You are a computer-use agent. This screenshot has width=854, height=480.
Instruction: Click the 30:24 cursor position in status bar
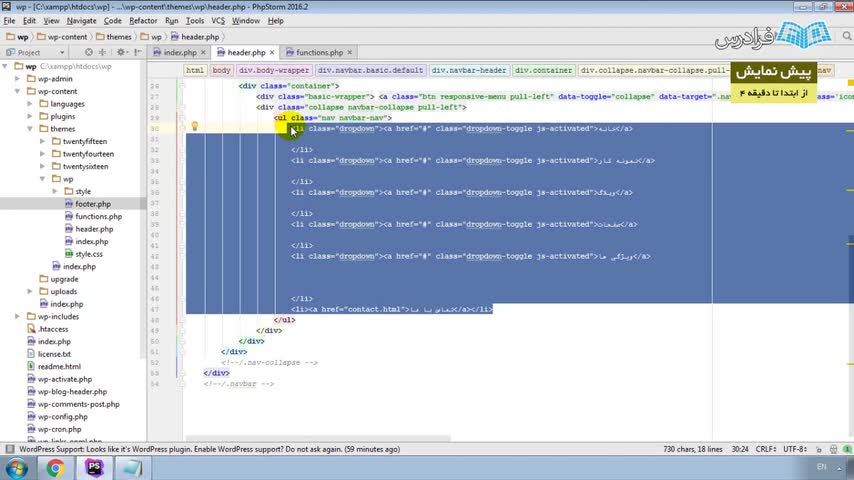coord(740,449)
